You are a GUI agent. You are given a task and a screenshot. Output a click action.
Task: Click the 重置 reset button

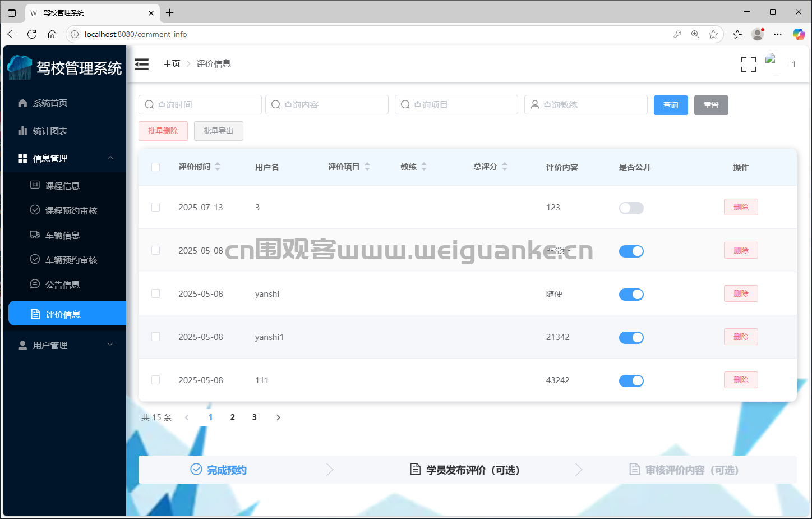pyautogui.click(x=711, y=105)
